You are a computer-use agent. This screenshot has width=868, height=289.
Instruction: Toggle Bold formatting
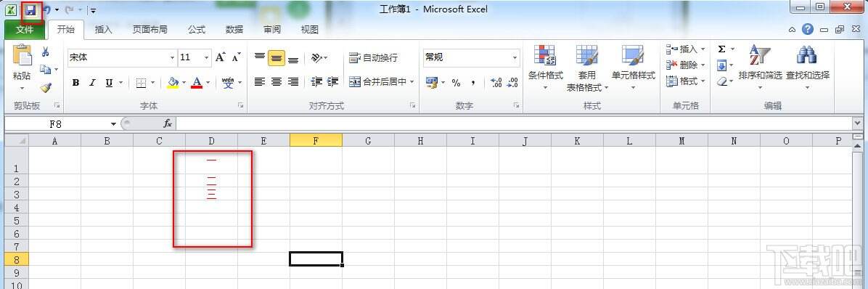75,83
